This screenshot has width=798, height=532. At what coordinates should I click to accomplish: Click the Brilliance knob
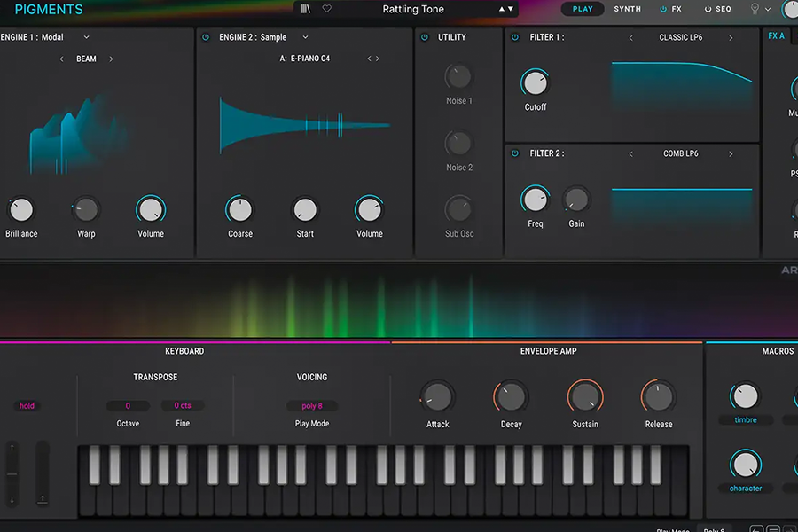(21, 210)
